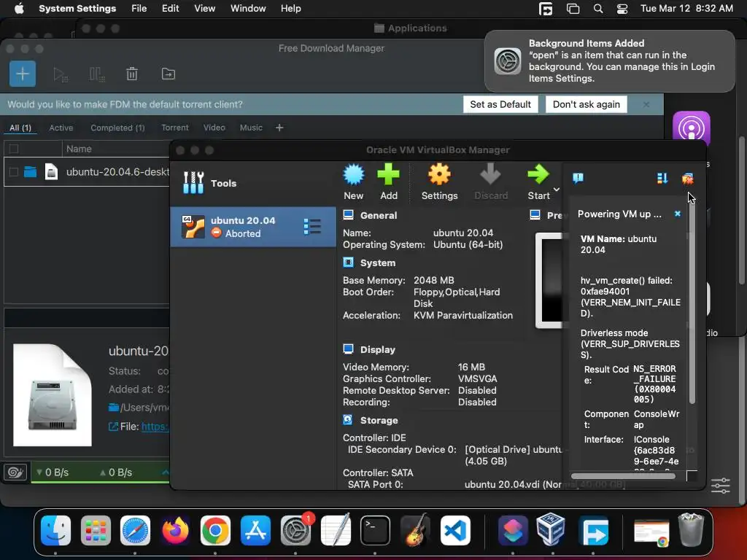Click FDM move to folder icon
The height and width of the screenshot is (560, 747).
(x=169, y=74)
